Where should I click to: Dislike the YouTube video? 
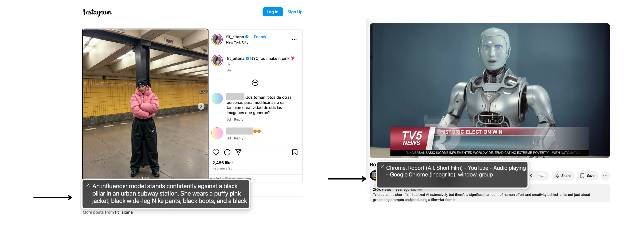[542, 176]
